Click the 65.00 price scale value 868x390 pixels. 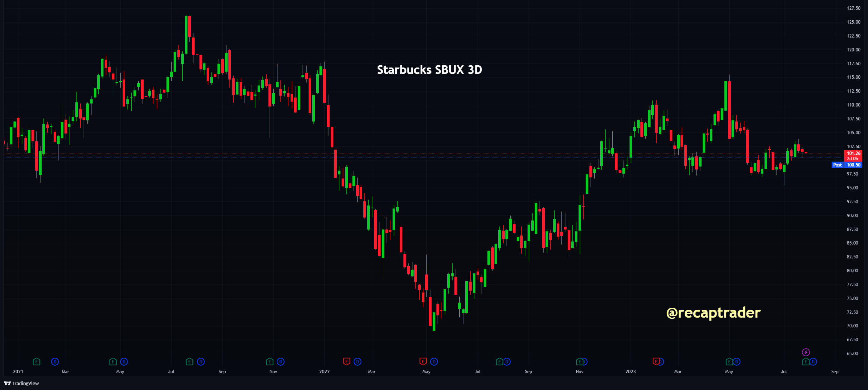coord(852,354)
